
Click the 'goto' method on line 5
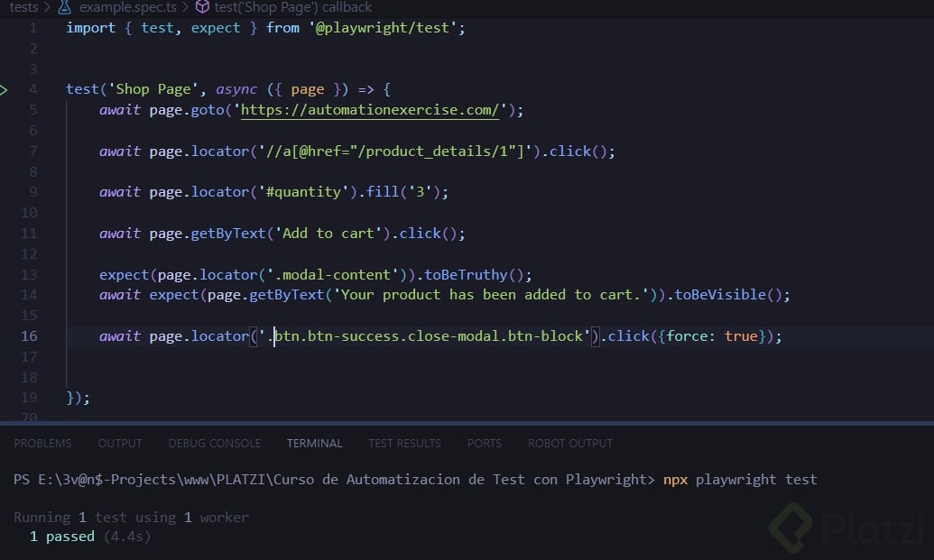[208, 110]
